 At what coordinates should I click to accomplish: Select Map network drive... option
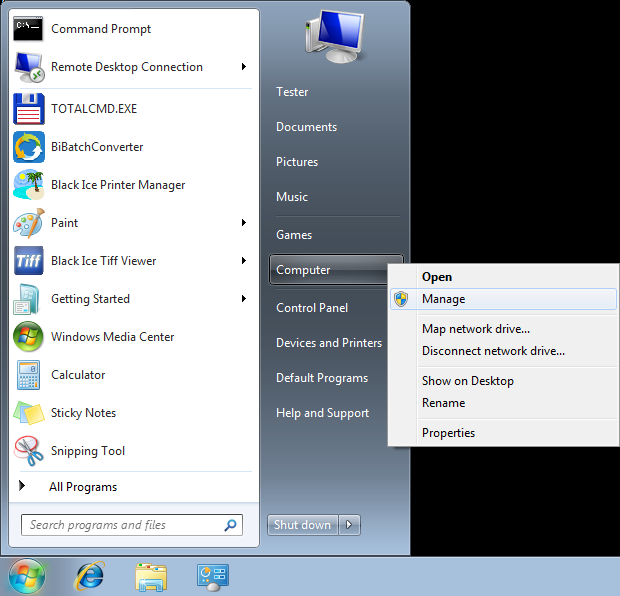[x=503, y=329]
